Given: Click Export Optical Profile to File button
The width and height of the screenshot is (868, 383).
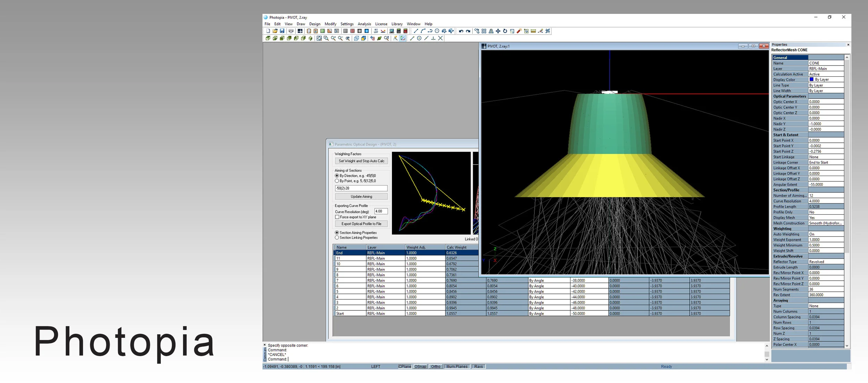Looking at the screenshot, I should (x=361, y=224).
